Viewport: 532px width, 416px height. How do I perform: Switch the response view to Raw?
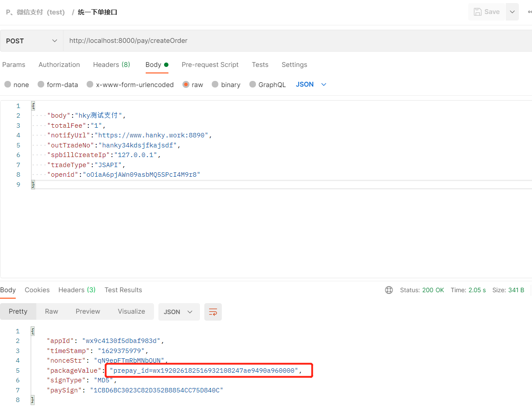[51, 311]
